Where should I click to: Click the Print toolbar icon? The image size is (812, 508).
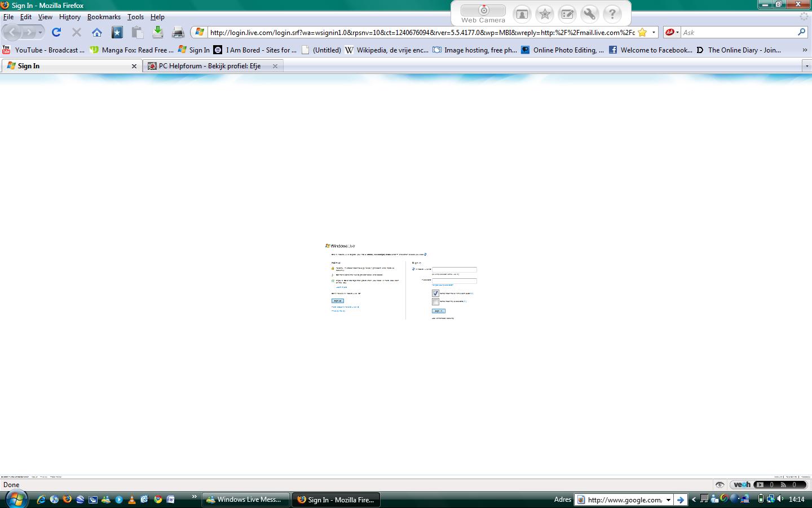point(178,32)
